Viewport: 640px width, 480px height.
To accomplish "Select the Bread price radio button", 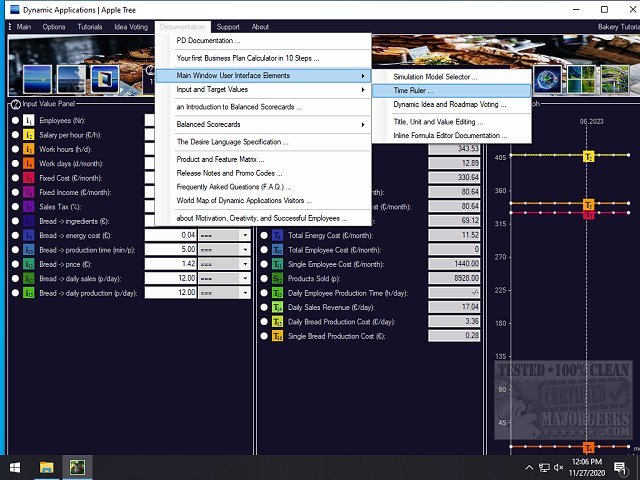I will [x=15, y=264].
